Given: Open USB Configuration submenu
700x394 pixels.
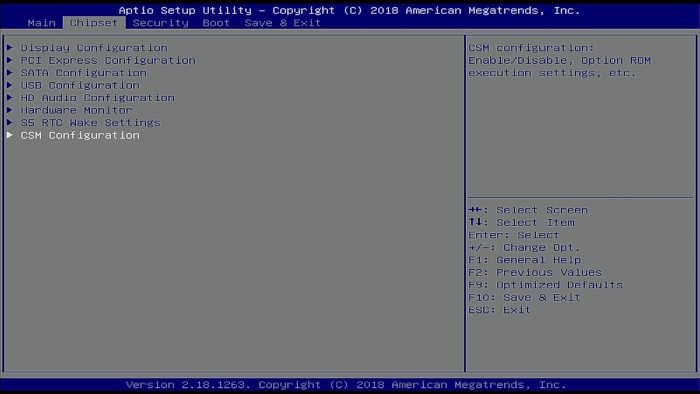Looking at the screenshot, I should pos(80,85).
